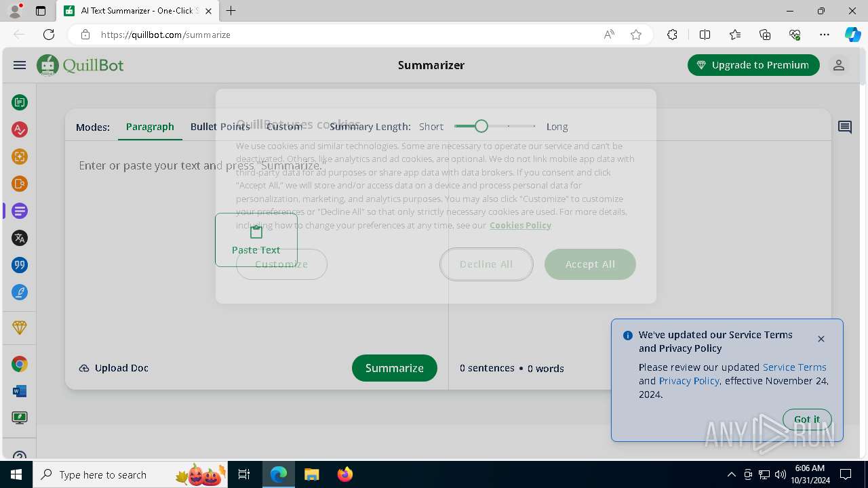
Task: Open the Paraphraser tool in sidebar
Action: pyautogui.click(x=20, y=102)
